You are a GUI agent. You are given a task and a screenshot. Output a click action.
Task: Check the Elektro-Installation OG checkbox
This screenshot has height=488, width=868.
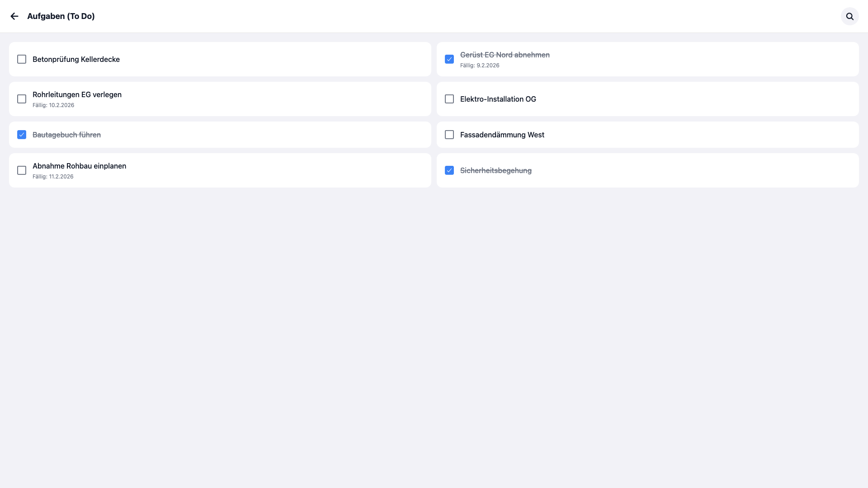(x=449, y=99)
